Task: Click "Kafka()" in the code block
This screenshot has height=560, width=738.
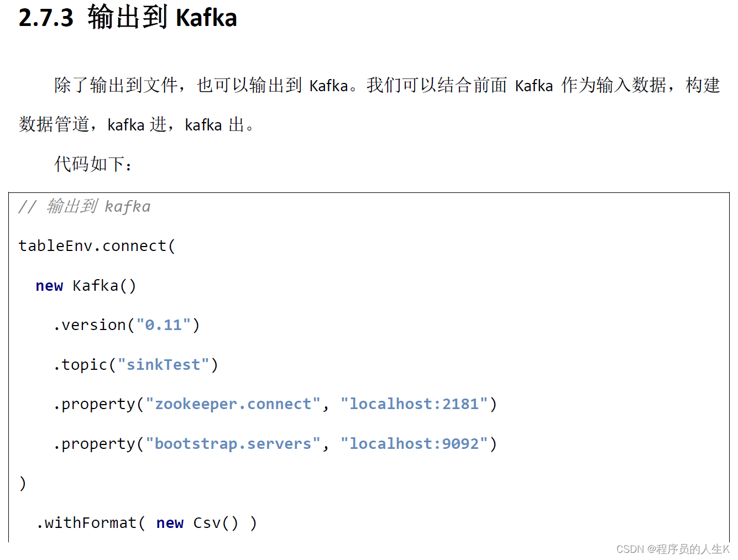Action: (104, 286)
